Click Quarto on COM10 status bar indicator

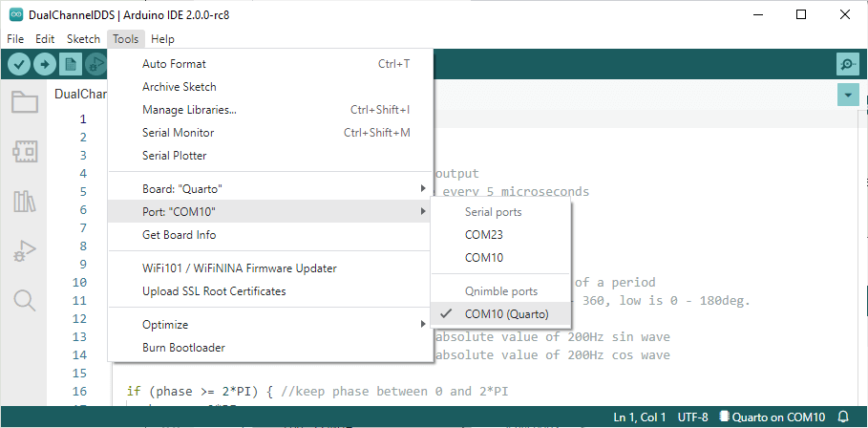click(772, 417)
